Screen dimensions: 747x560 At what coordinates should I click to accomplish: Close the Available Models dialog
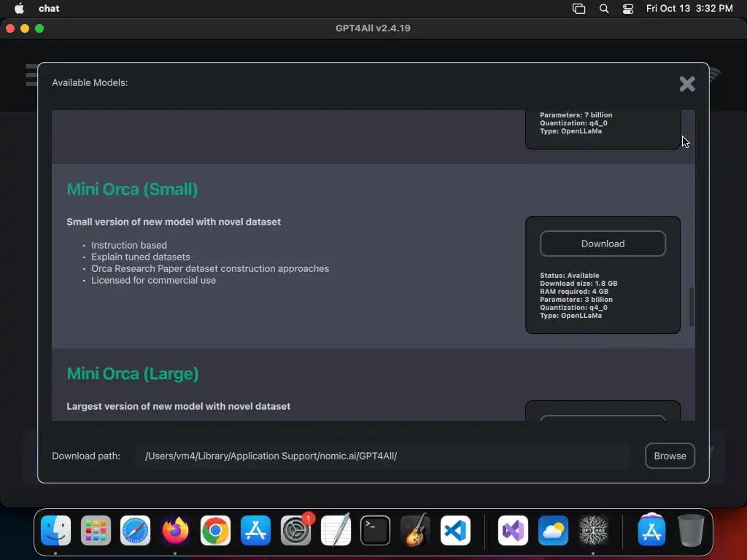click(x=687, y=84)
